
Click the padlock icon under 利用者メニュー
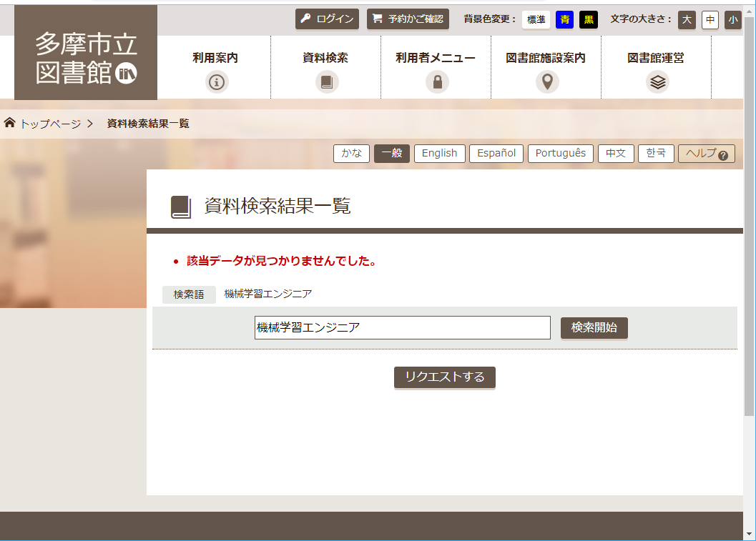coord(436,81)
